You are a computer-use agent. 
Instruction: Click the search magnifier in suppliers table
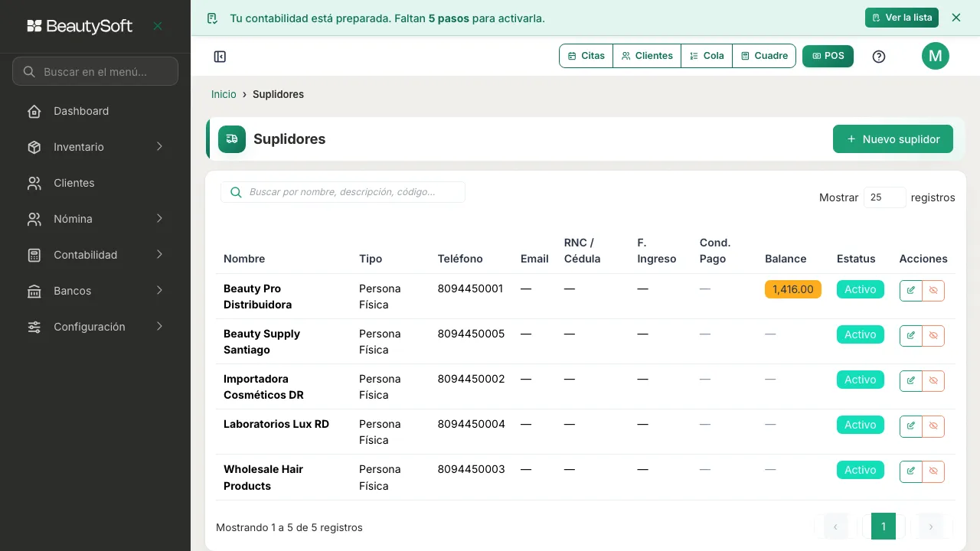click(236, 192)
